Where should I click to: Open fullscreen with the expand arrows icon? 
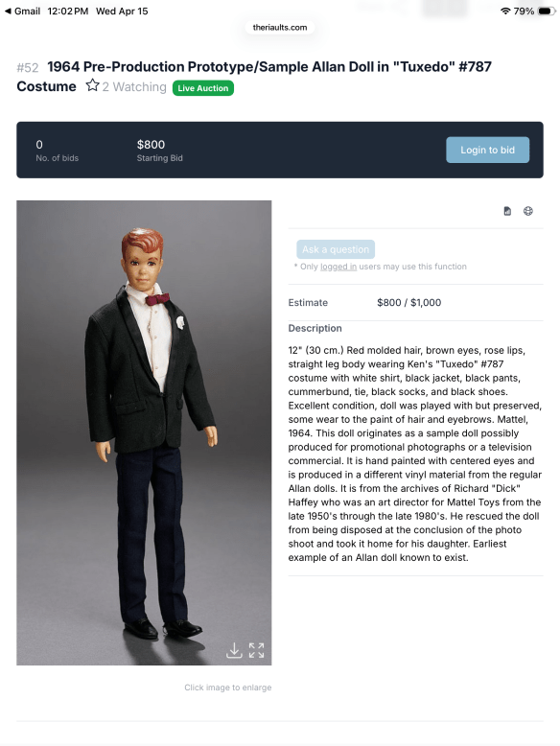click(x=256, y=650)
